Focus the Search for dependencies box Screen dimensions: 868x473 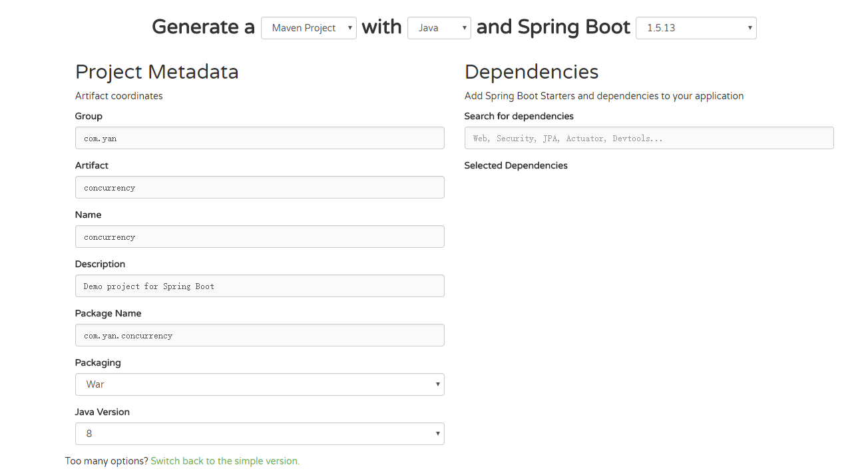[649, 138]
